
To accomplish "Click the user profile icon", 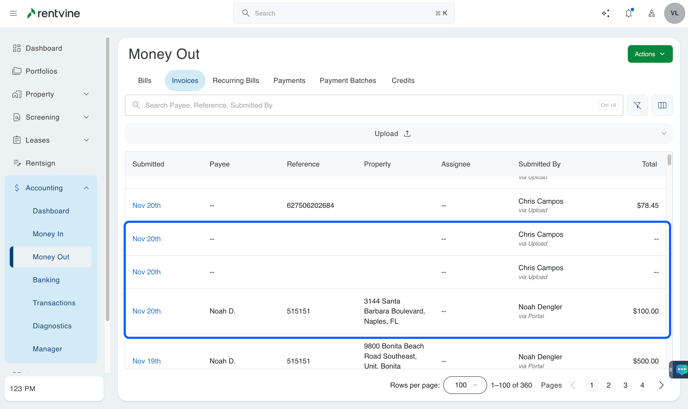I will [651, 13].
